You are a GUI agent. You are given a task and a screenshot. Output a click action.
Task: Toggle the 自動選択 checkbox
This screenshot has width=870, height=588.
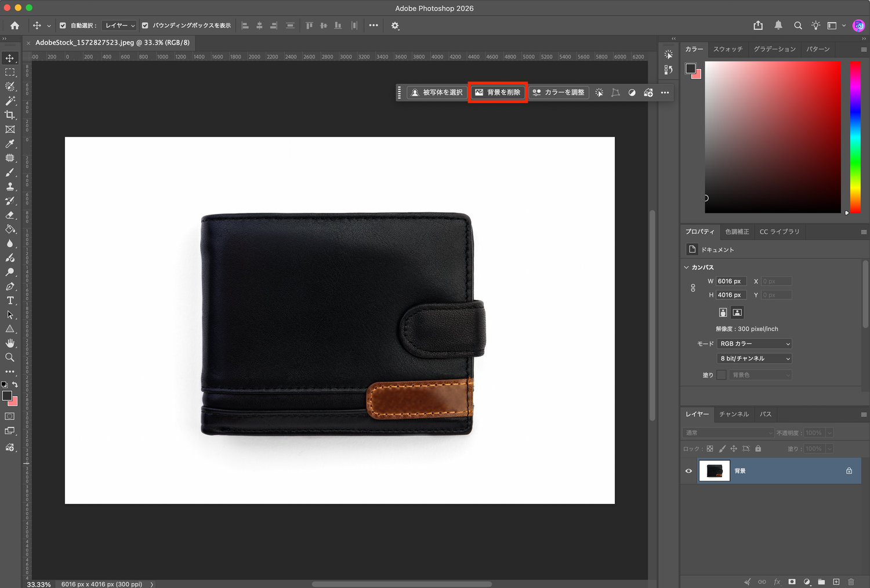(63, 26)
